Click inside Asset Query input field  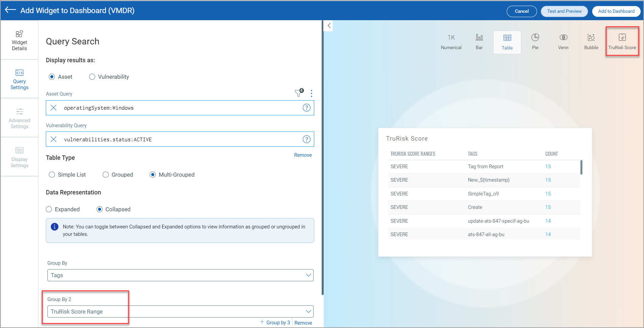180,108
